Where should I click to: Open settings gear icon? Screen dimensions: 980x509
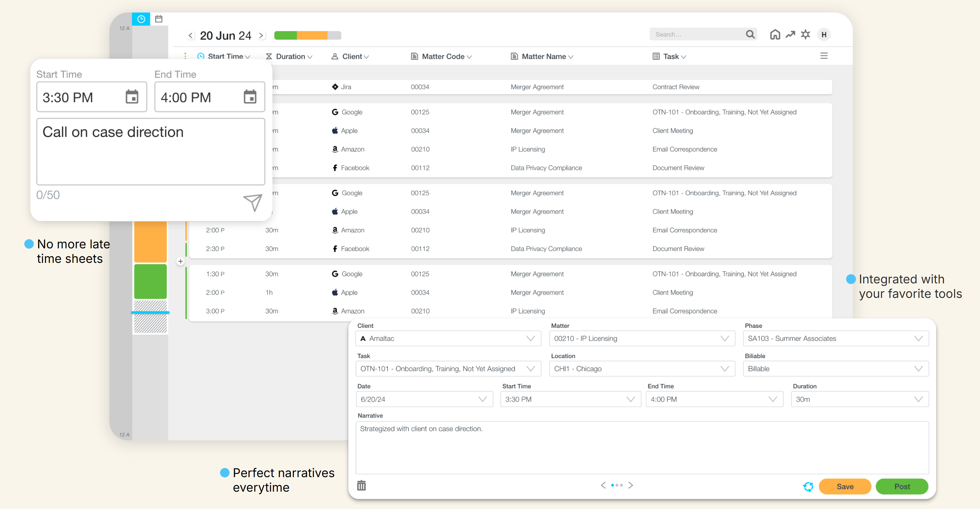click(805, 35)
